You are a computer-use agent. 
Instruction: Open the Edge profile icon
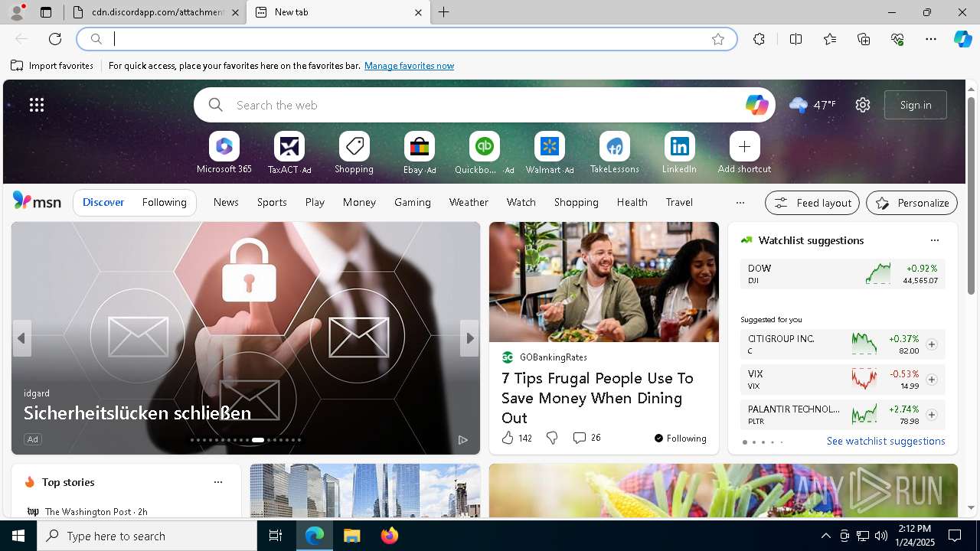pos(16,12)
